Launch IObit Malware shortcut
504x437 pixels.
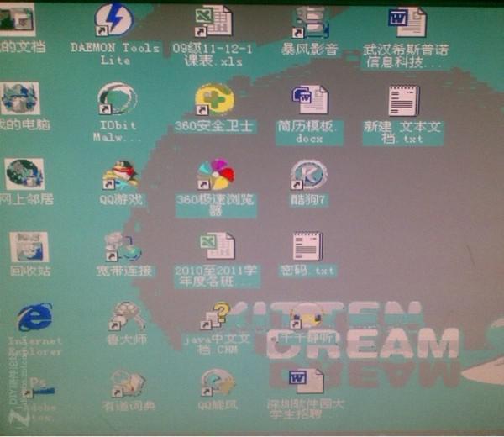(117, 99)
